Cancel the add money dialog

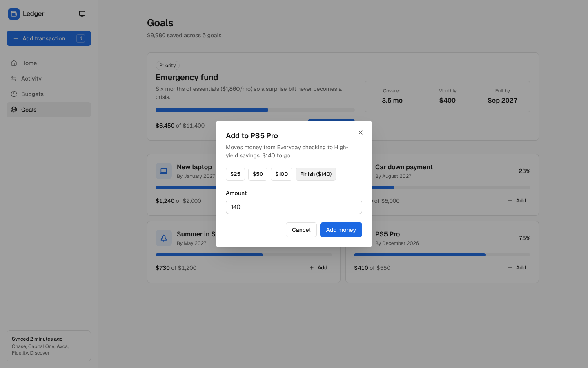pos(301,230)
